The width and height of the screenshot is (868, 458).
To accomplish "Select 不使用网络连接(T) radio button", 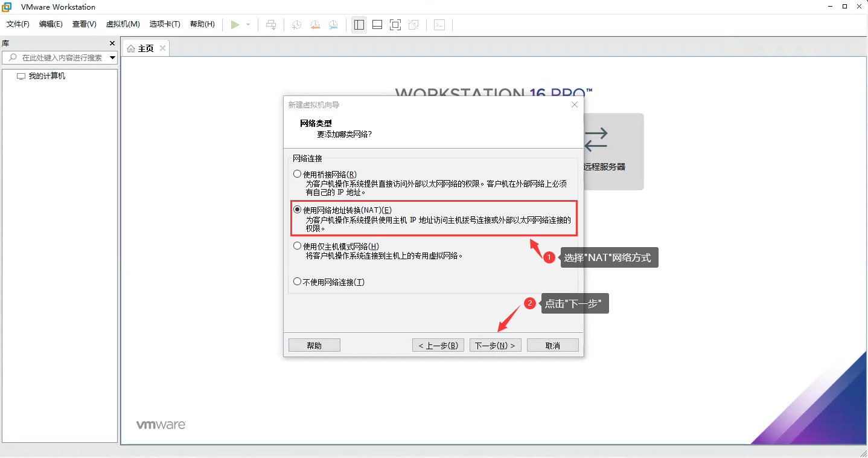I will pos(297,282).
